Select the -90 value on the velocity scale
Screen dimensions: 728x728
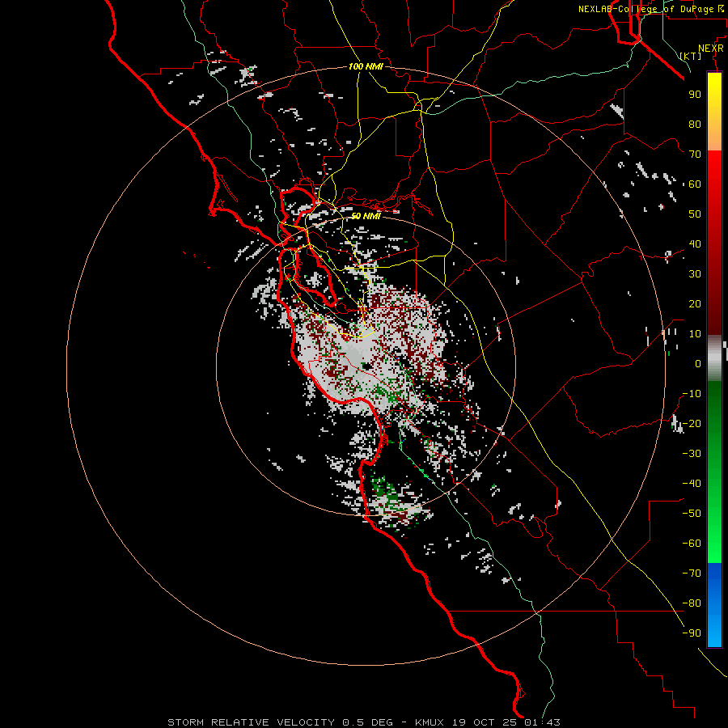pos(692,633)
